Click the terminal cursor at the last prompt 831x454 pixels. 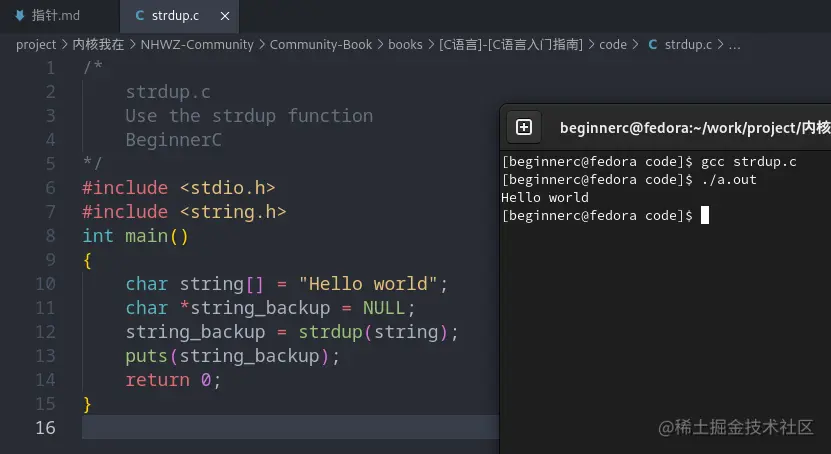click(705, 216)
